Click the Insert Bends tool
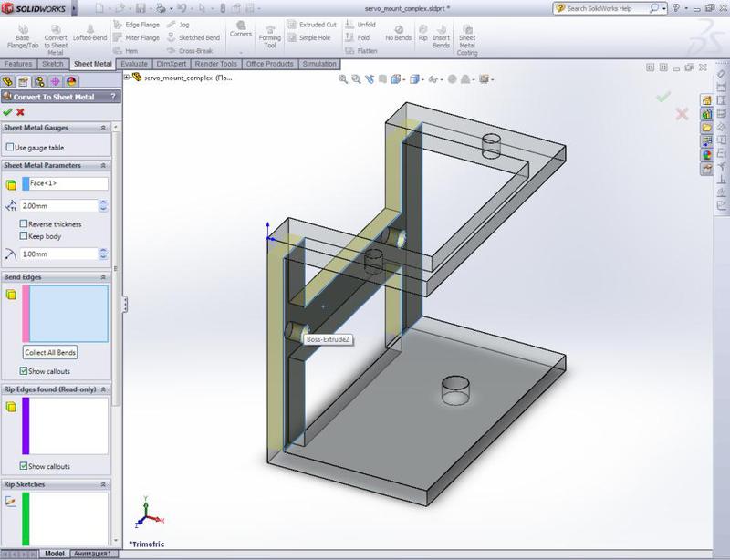 tap(441, 36)
